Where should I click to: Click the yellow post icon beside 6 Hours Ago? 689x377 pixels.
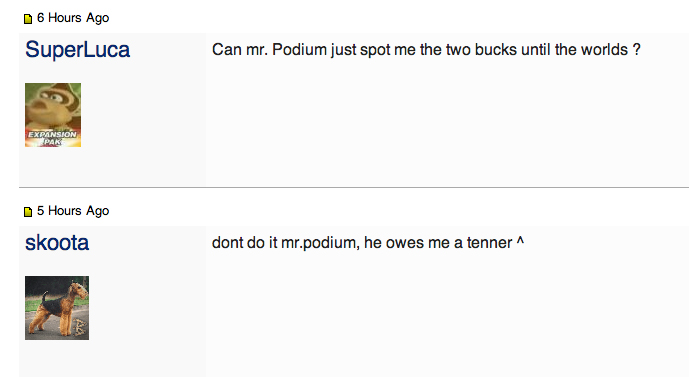[28, 18]
